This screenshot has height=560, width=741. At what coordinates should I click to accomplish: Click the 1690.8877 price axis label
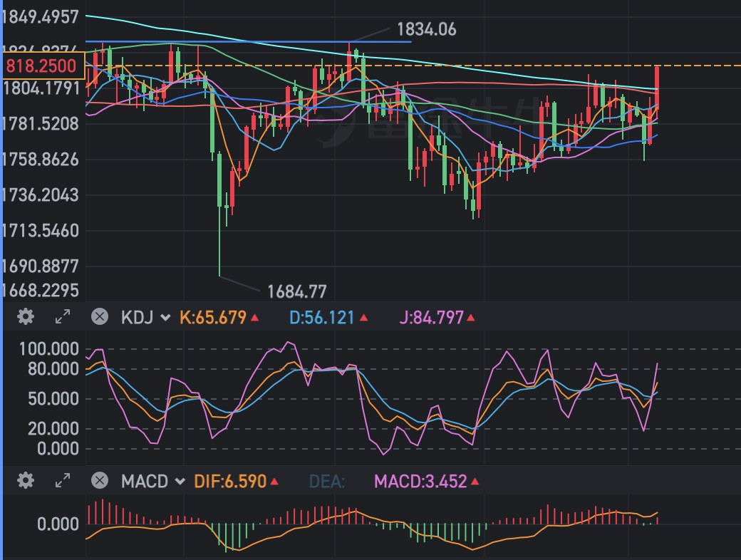pyautogui.click(x=40, y=266)
